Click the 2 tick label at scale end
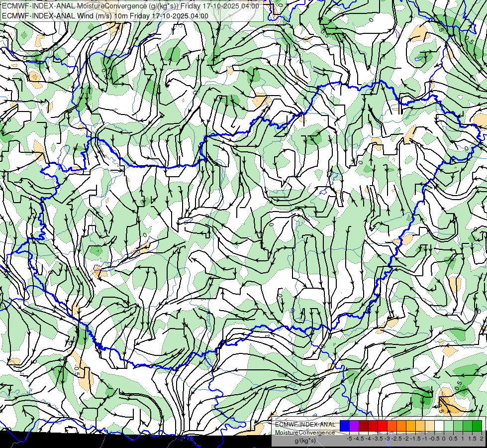Screen dimensions: 487x448 point(479,439)
